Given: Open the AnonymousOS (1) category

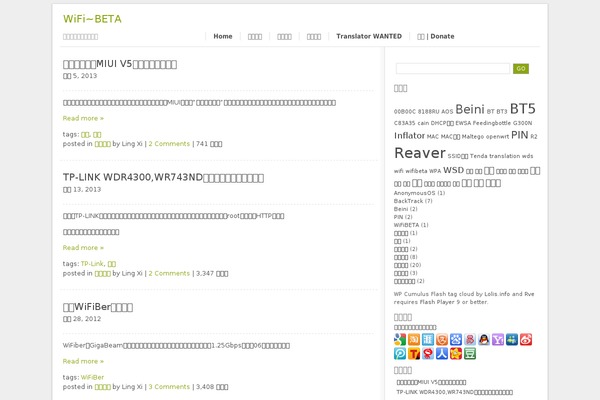Looking at the screenshot, I should click(x=419, y=193).
